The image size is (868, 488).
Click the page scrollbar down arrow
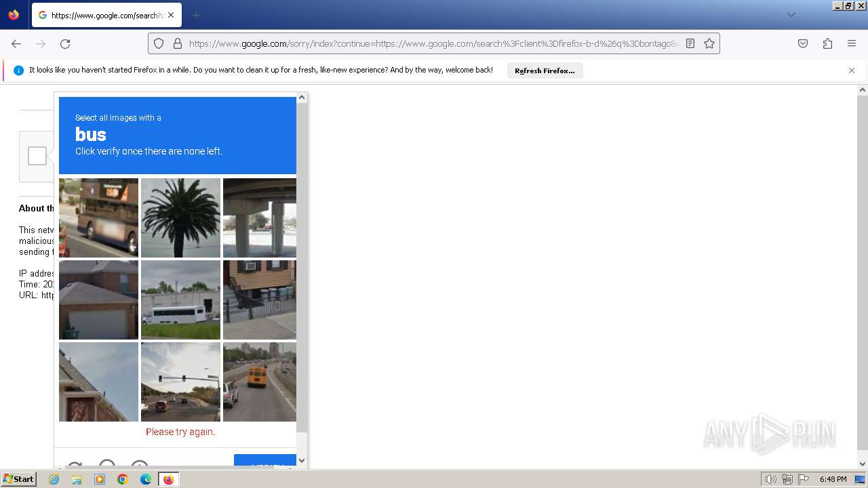click(863, 464)
